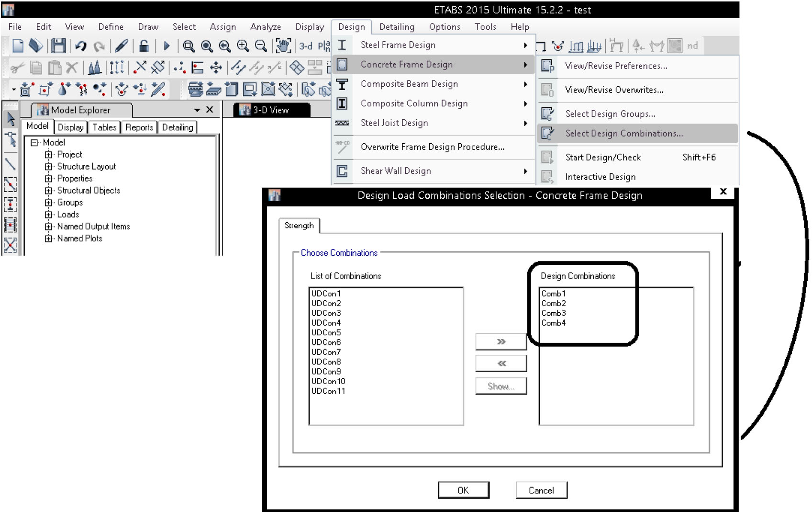Save the model with floppy disk icon

pos(58,46)
